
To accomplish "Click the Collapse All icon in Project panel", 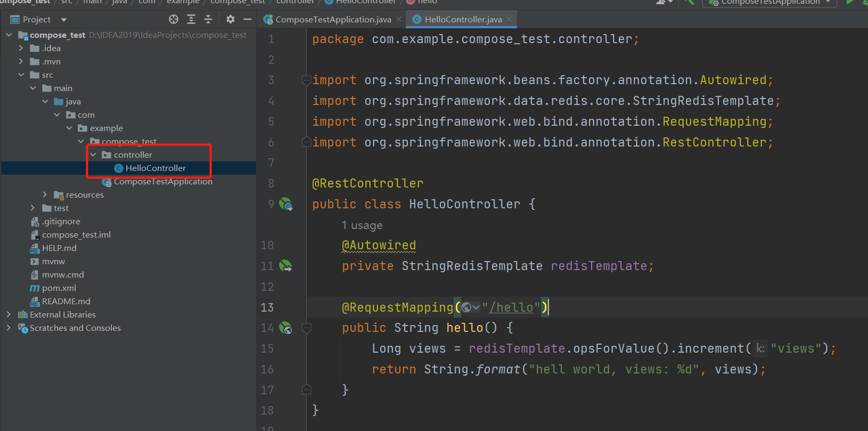I will click(208, 20).
